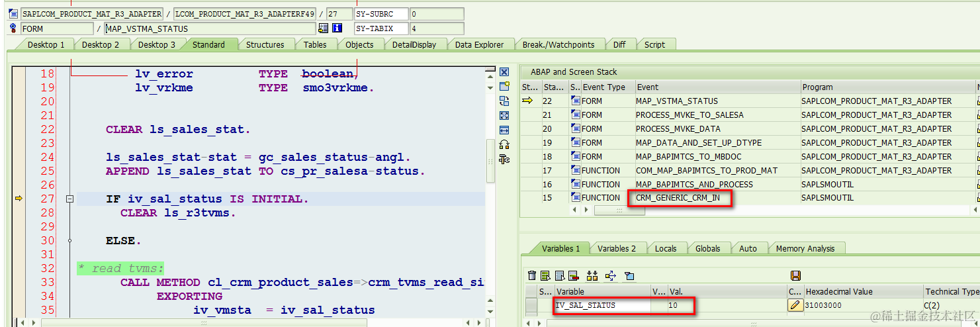The image size is (980, 327).
Task: Click the stack table horizontal scrollbar thumb
Action: point(619,210)
